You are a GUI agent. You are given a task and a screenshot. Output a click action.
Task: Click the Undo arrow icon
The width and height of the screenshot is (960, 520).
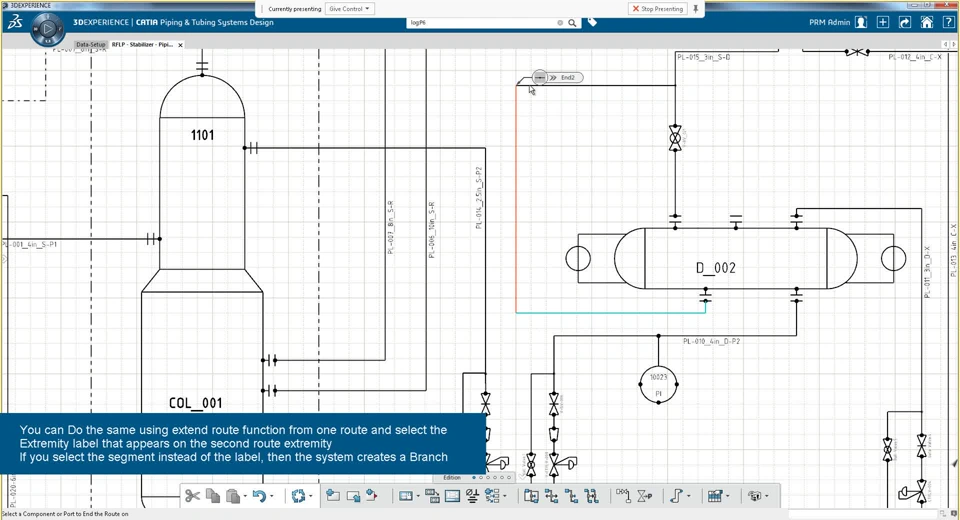260,496
